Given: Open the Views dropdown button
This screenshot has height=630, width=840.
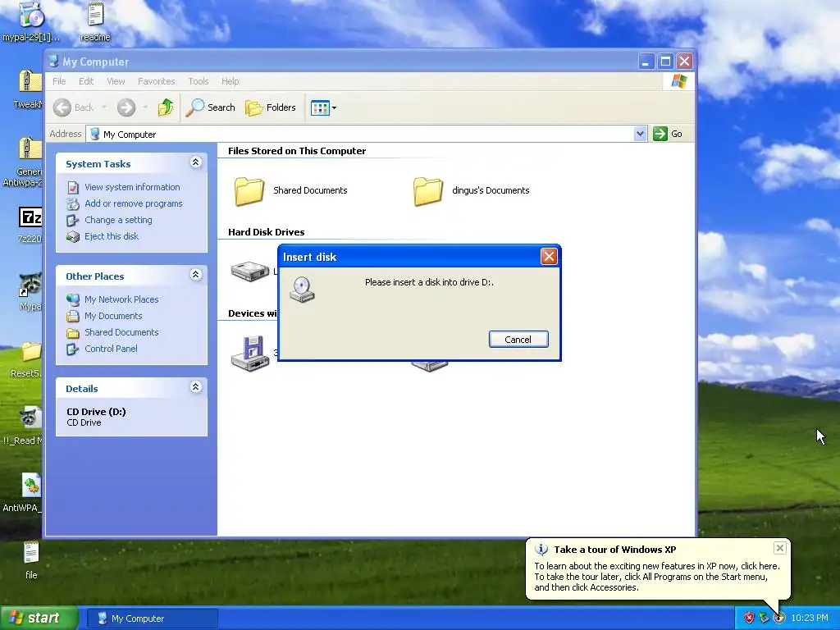Looking at the screenshot, I should pyautogui.click(x=323, y=107).
